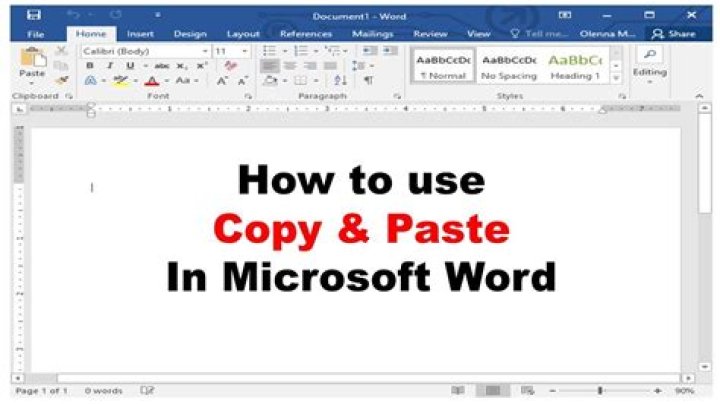
Task: Expand the Styles gallery More arrow
Action: click(616, 79)
